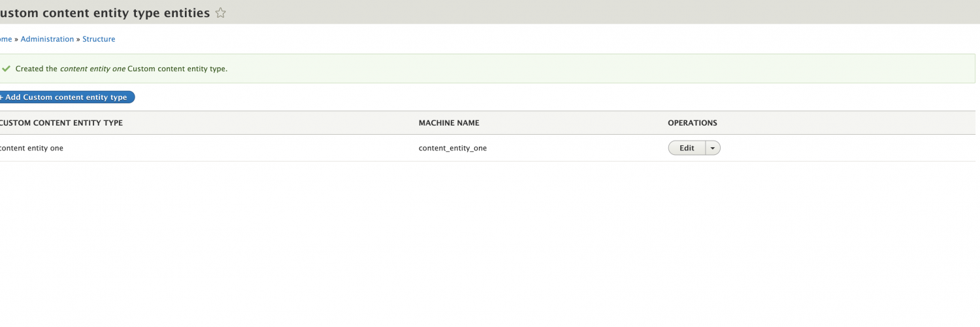Viewport: 980px width, 327px height.
Task: Expand the dropdown arrow beside Edit
Action: pyautogui.click(x=713, y=148)
